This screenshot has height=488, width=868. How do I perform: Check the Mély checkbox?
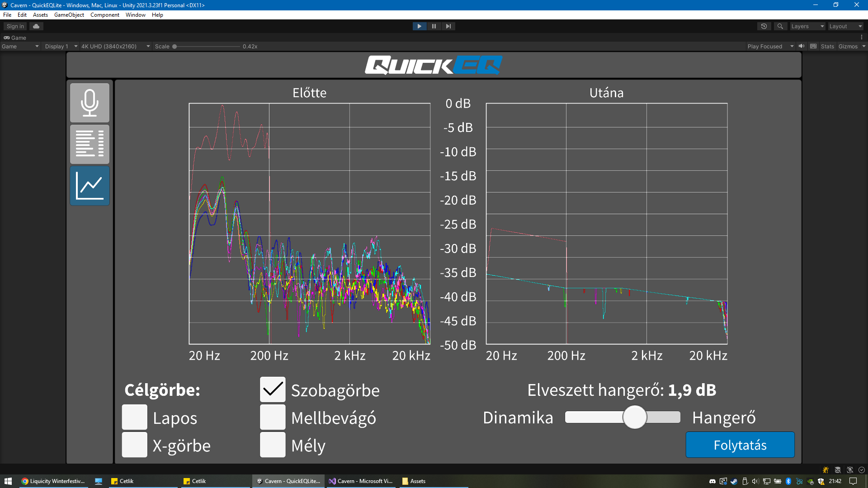click(273, 445)
